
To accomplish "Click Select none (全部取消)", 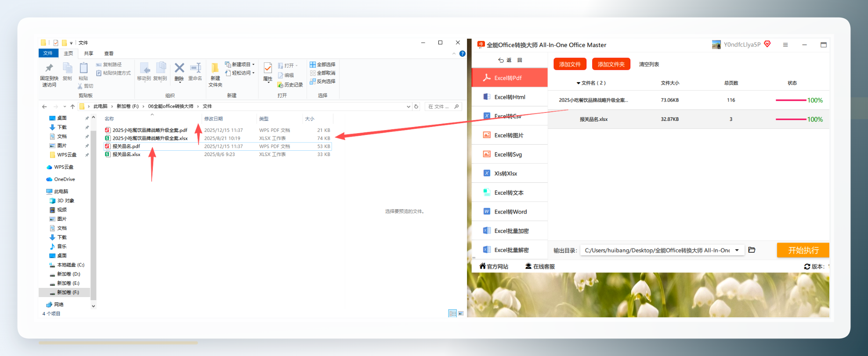I will tap(322, 73).
